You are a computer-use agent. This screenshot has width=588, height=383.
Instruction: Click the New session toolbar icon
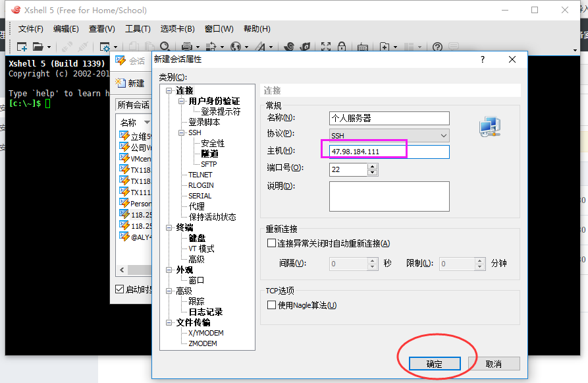pyautogui.click(x=22, y=47)
